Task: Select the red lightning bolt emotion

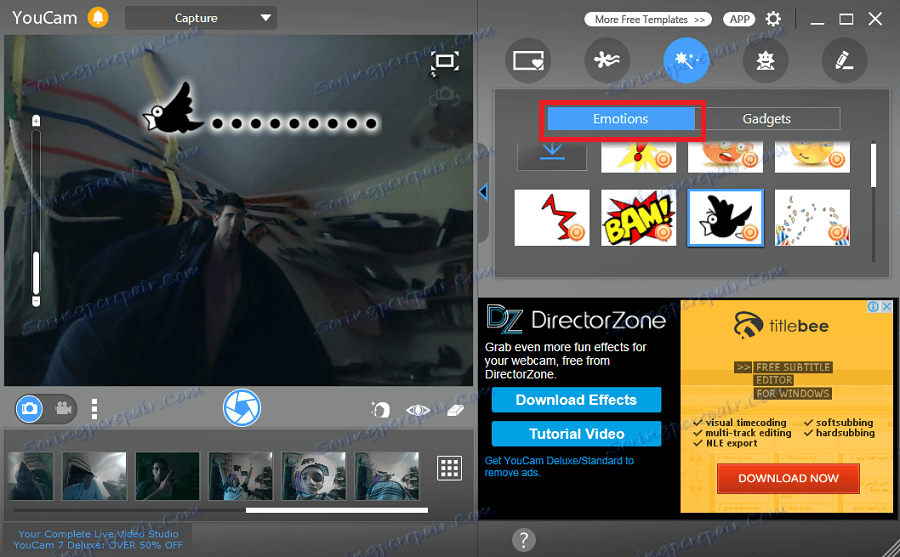Action: click(x=552, y=218)
